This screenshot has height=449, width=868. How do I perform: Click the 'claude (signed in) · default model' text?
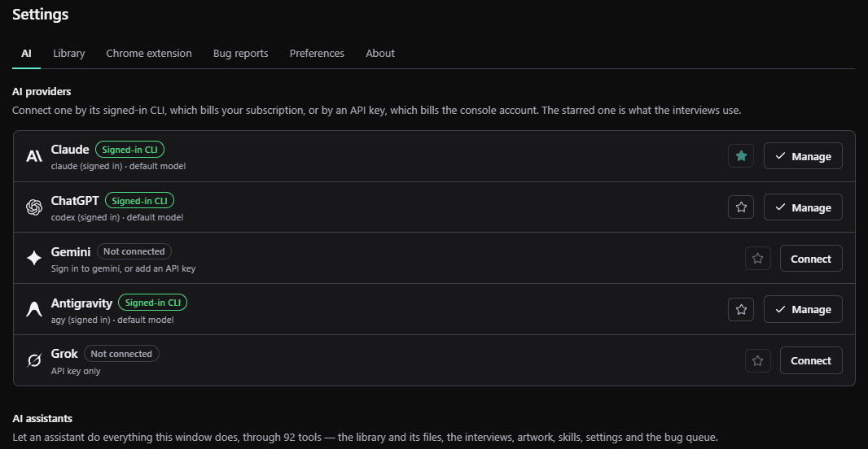[x=118, y=166]
